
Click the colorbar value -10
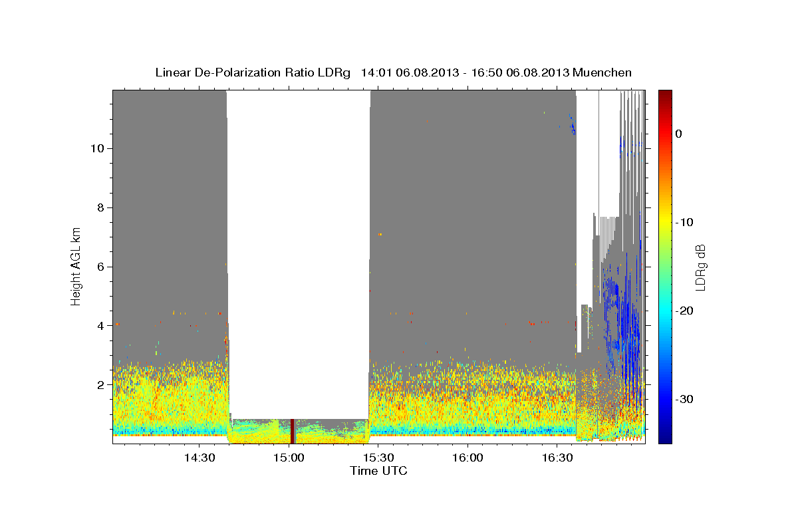pos(684,222)
